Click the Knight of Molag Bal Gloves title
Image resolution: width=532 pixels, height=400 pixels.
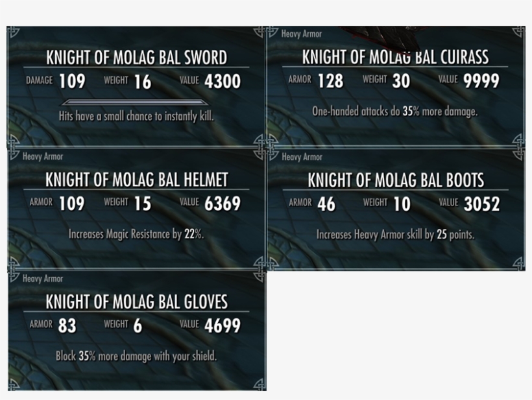click(x=136, y=302)
